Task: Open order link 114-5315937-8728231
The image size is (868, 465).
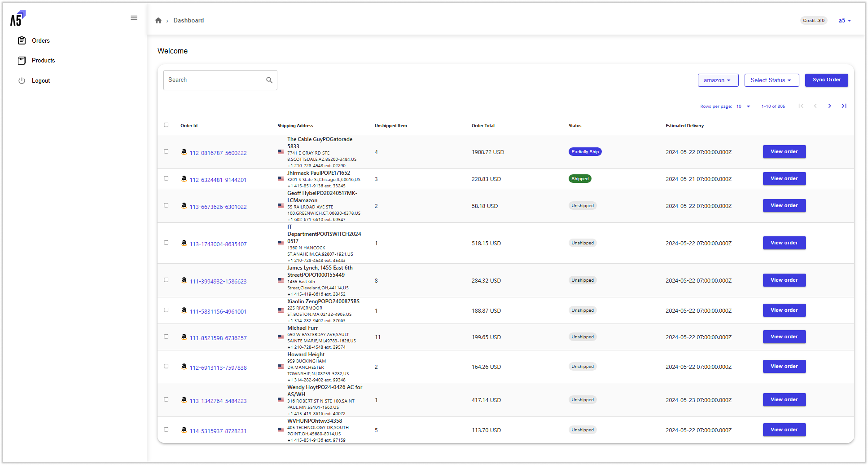Action: click(218, 431)
